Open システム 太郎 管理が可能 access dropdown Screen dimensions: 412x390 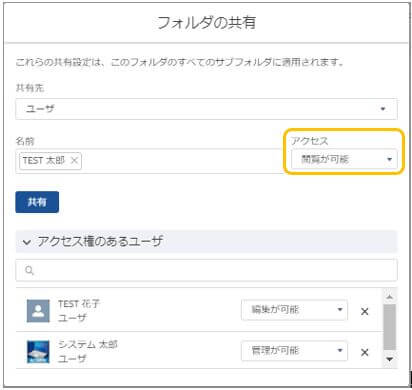coord(294,351)
